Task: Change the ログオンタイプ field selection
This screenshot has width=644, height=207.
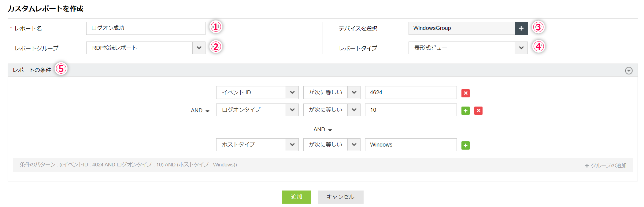Action: 292,110
